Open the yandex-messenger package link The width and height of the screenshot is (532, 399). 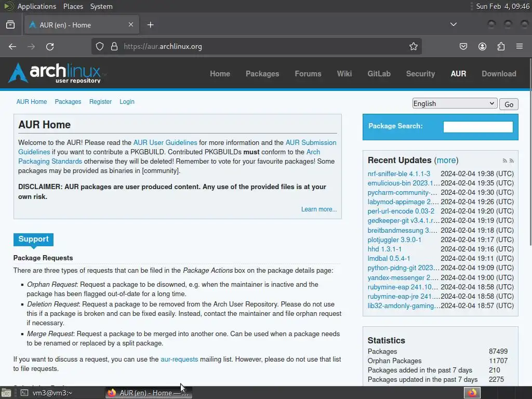[x=403, y=277]
